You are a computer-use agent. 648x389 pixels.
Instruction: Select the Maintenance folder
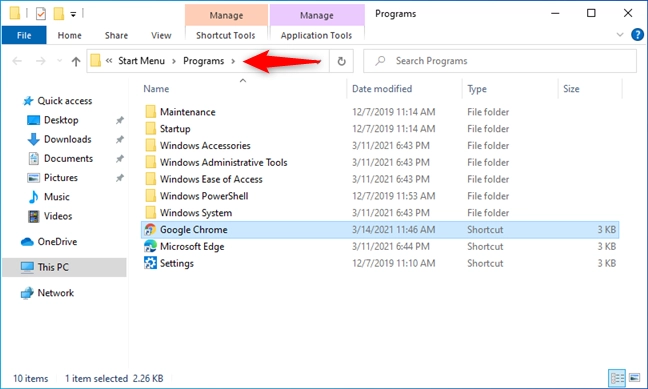pos(188,112)
